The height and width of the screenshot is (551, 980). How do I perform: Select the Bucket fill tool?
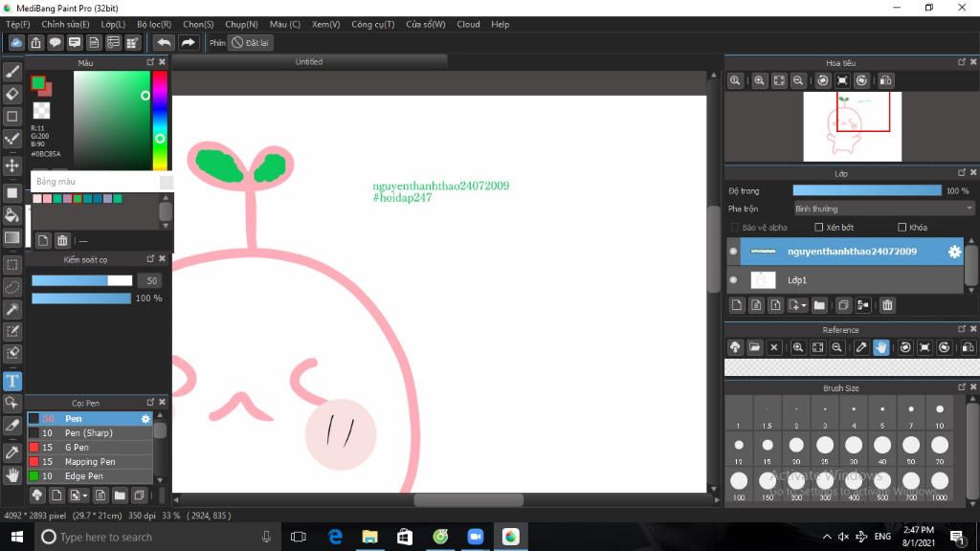(x=11, y=215)
